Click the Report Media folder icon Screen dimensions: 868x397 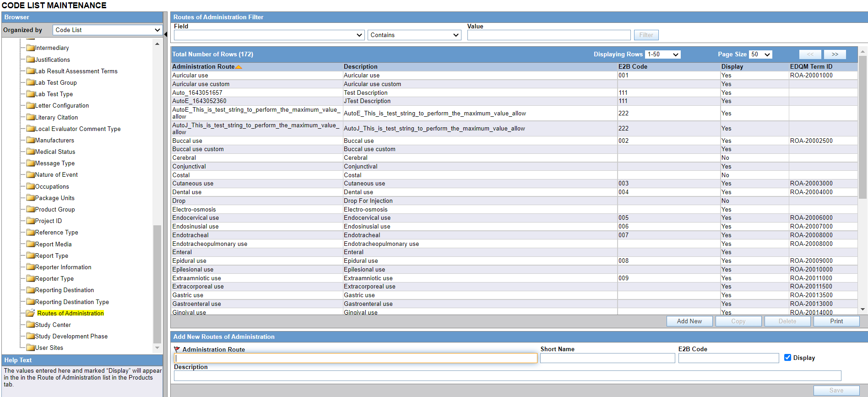pos(31,244)
